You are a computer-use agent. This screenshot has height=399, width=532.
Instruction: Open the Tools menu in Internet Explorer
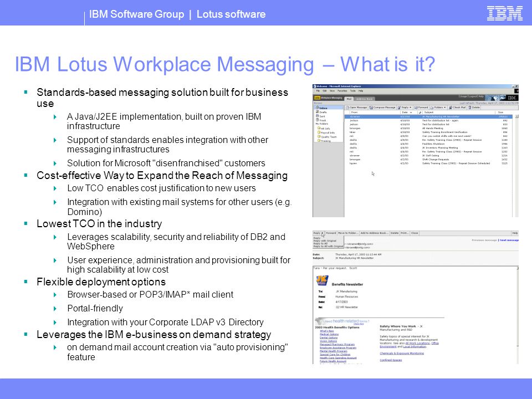tap(353, 91)
